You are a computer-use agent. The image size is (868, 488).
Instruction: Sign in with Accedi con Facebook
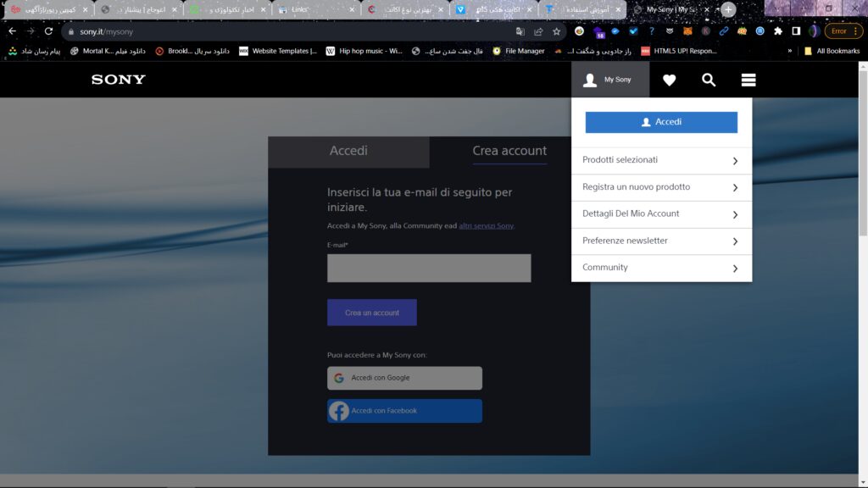[404, 411]
